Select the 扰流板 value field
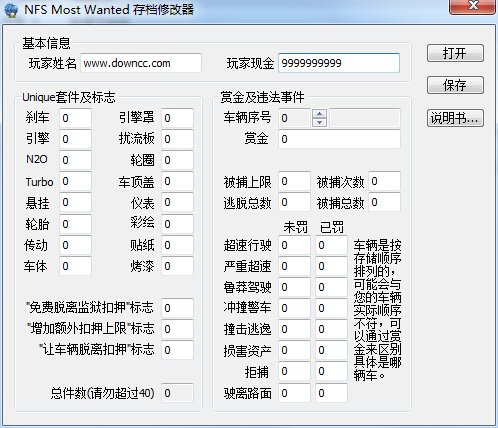498x428 pixels. pyautogui.click(x=177, y=139)
